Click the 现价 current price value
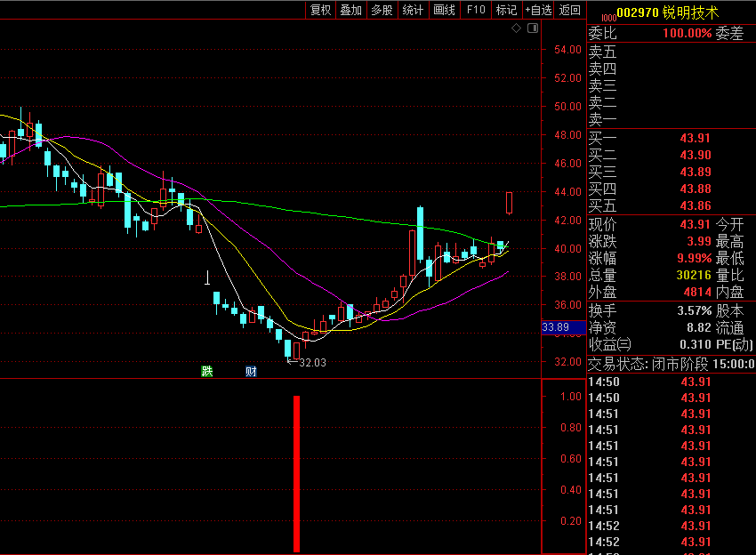This screenshot has height=555, width=756. point(696,224)
